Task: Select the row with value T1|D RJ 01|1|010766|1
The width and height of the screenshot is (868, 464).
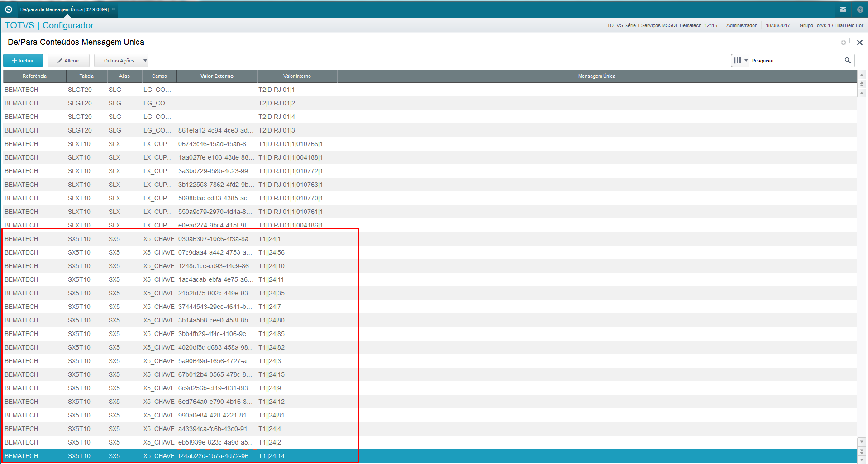Action: click(430, 144)
